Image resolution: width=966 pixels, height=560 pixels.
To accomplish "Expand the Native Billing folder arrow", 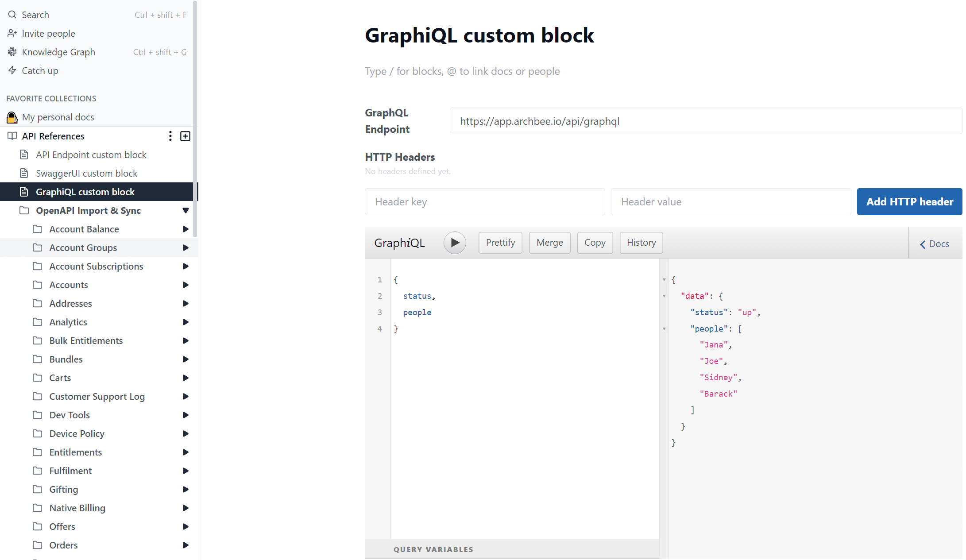I will point(185,508).
